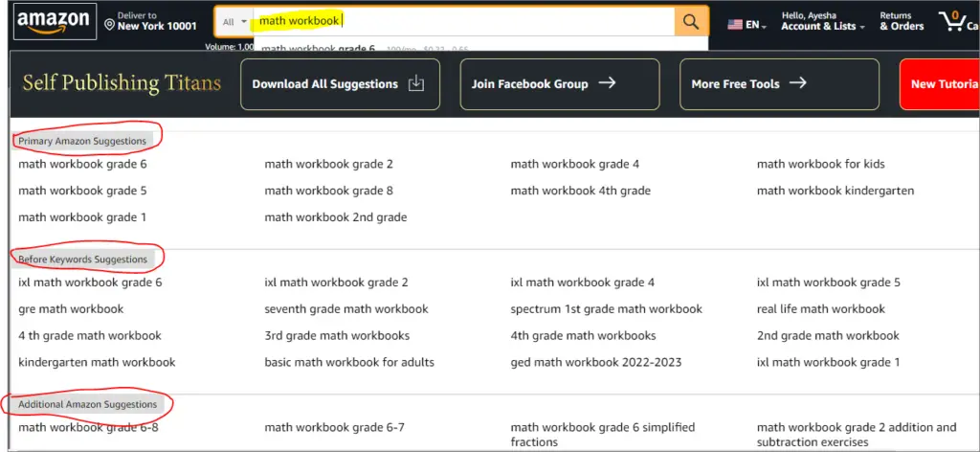The height and width of the screenshot is (452, 980).
Task: Click 4 th grade math workbook
Action: pos(90,336)
